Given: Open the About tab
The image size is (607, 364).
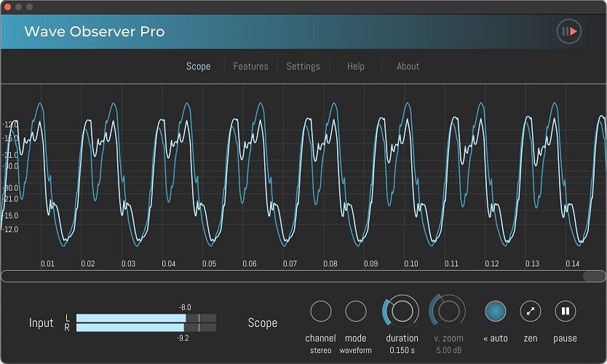Looking at the screenshot, I should click(408, 66).
